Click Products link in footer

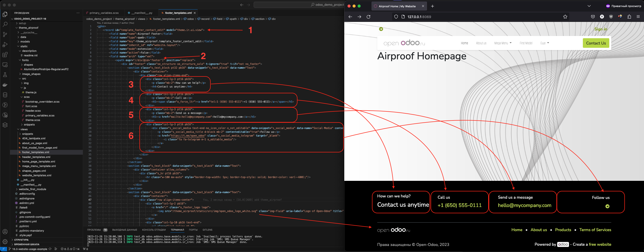pos(563,230)
